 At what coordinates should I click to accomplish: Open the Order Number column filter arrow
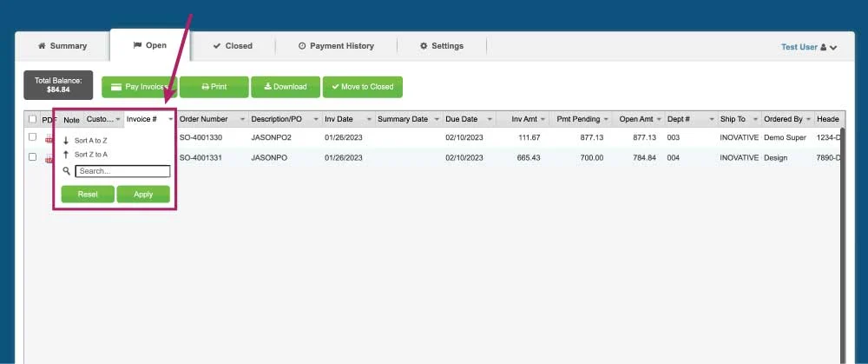tap(242, 120)
